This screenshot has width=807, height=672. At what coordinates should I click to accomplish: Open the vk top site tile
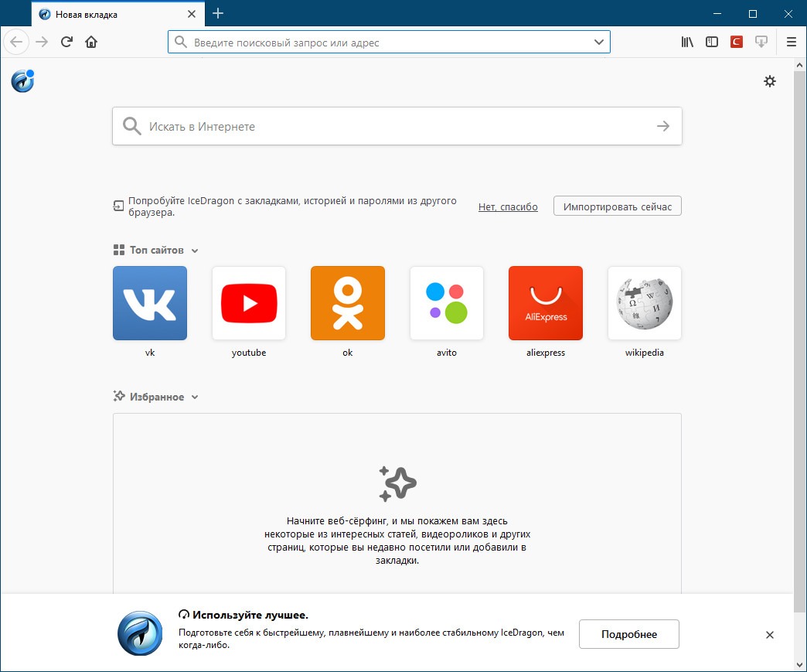[150, 303]
